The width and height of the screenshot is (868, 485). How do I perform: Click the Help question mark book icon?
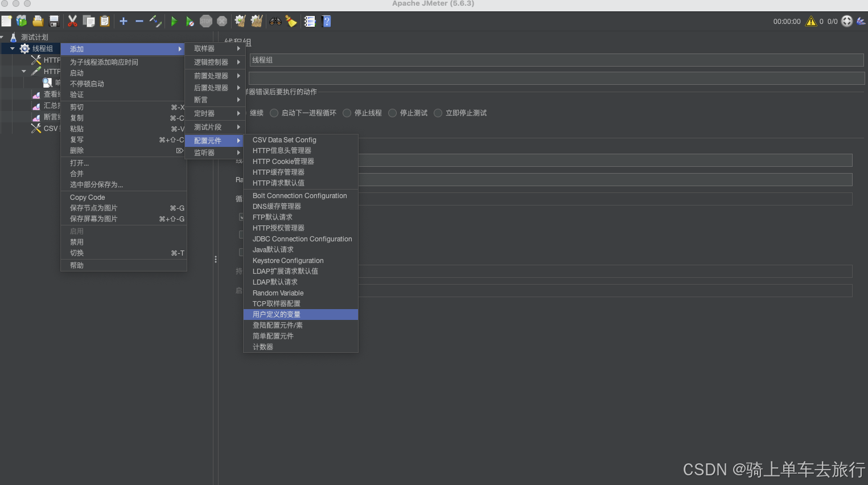click(326, 21)
